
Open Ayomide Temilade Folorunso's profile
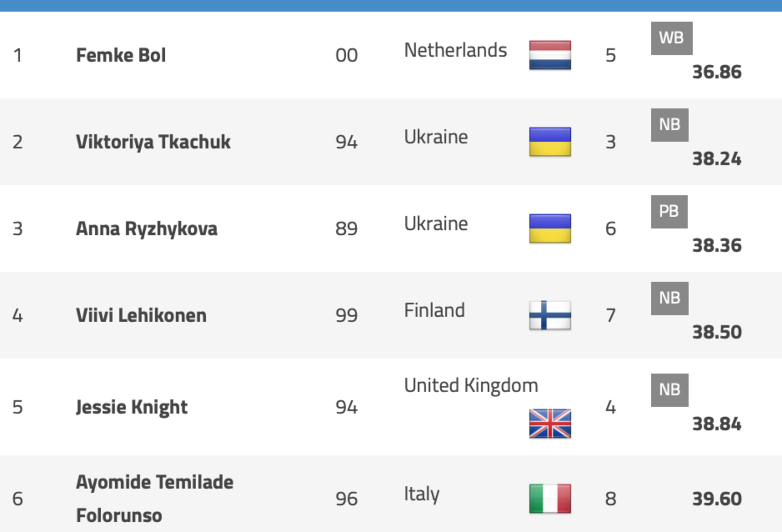(155, 499)
